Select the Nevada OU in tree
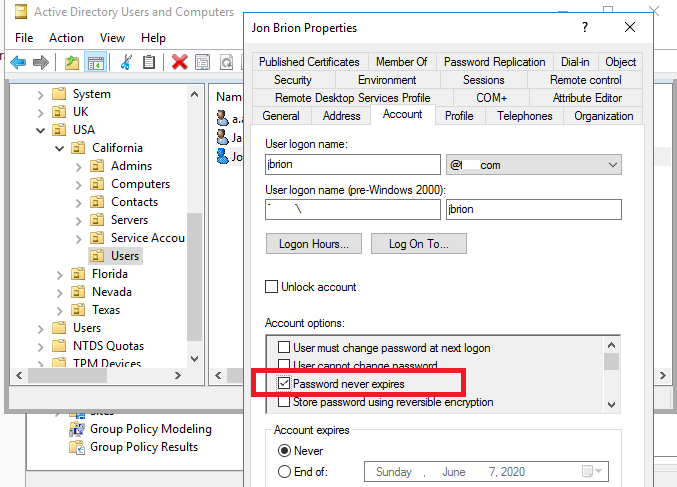 point(111,292)
